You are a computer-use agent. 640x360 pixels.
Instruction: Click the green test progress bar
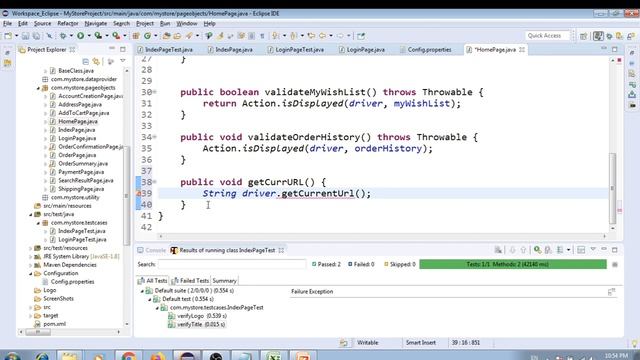pyautogui.click(x=513, y=264)
